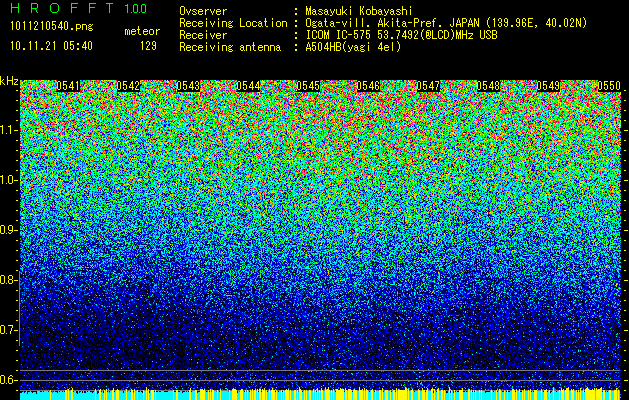Image resolution: width=629 pixels, height=400 pixels.
Task: Click the Ovserver field label
Action: (203, 11)
